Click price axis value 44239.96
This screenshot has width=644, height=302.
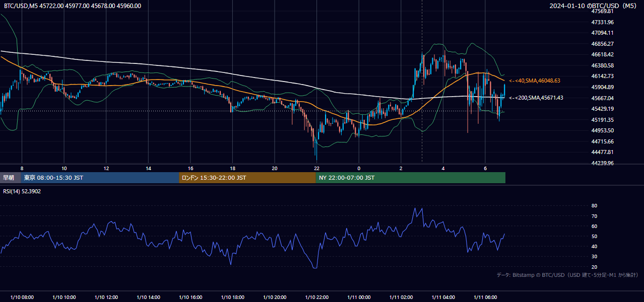click(x=602, y=163)
